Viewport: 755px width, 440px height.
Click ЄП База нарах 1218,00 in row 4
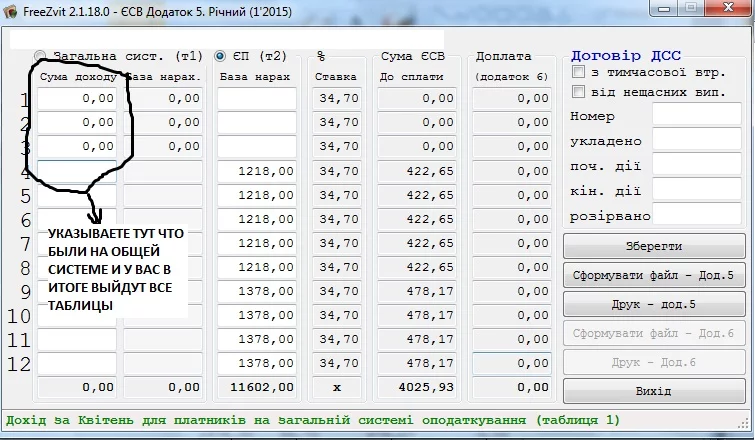click(257, 171)
